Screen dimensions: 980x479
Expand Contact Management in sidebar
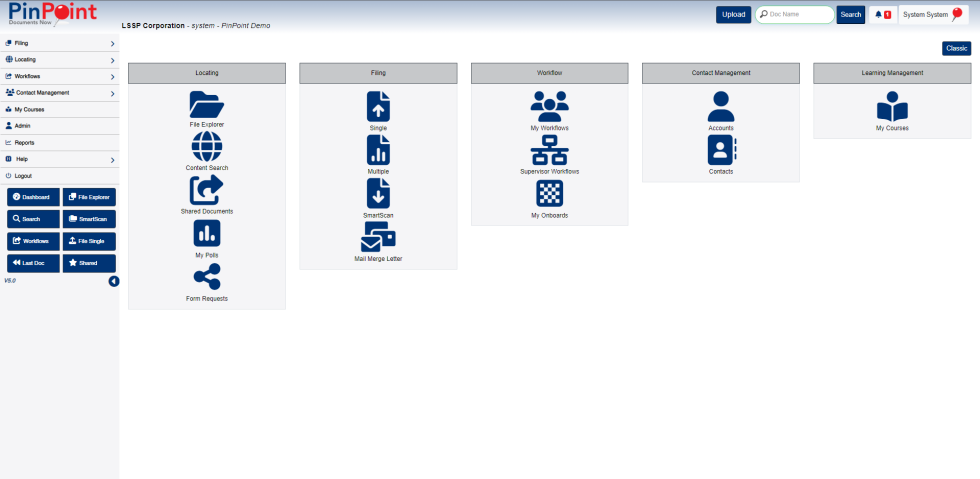click(58, 93)
